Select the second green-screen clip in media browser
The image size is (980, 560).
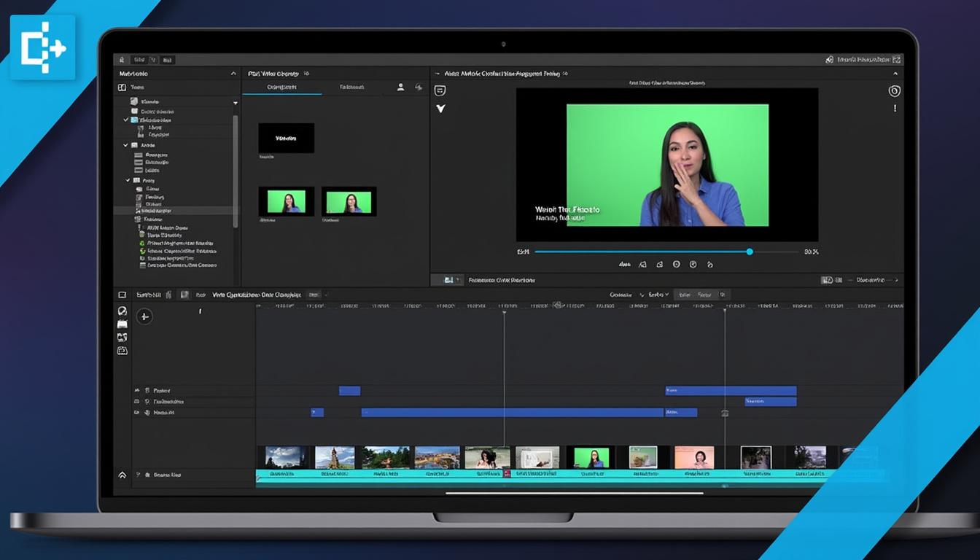click(x=349, y=201)
